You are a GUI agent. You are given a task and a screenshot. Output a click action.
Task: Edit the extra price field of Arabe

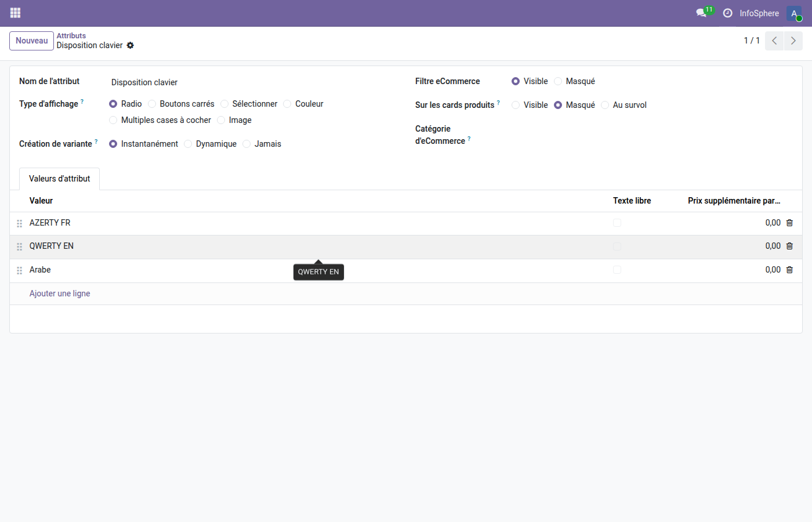click(x=771, y=270)
